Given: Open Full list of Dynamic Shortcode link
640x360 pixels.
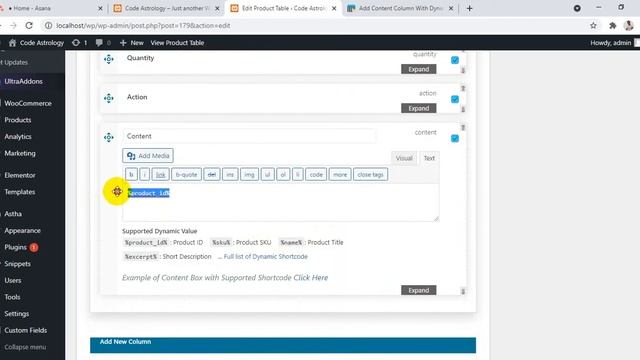Looking at the screenshot, I should click(x=266, y=256).
